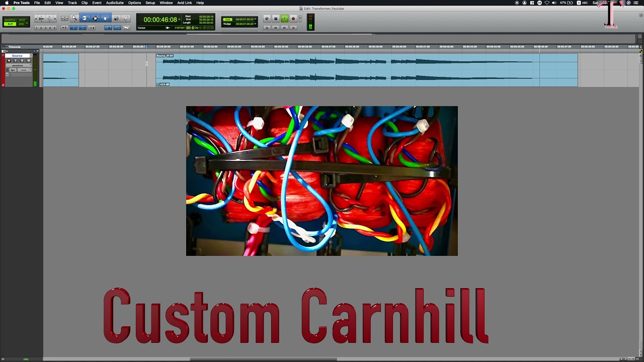This screenshot has height=362, width=644.
Task: Open Source track view selector 'waveform'
Action: point(19,65)
